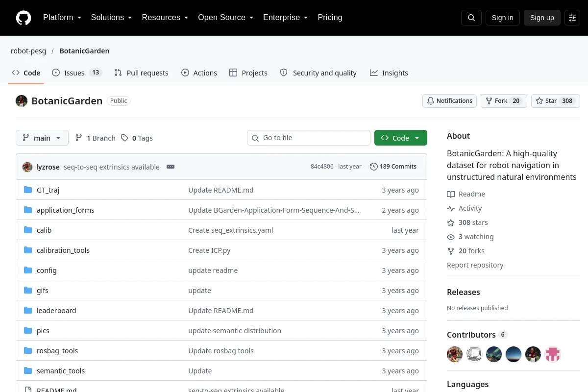Image resolution: width=588 pixels, height=392 pixels.
Task: Focus the Go to file search field
Action: pos(309,138)
